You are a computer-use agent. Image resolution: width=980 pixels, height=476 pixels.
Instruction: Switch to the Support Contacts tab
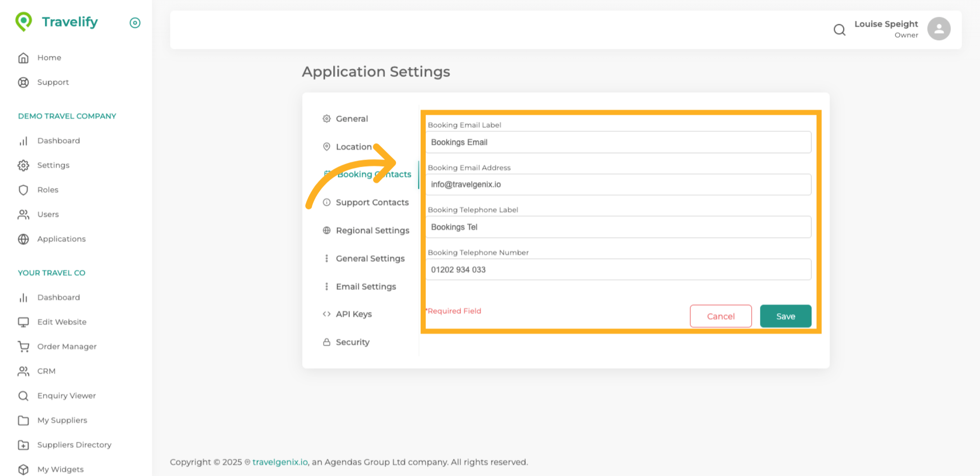coord(372,203)
